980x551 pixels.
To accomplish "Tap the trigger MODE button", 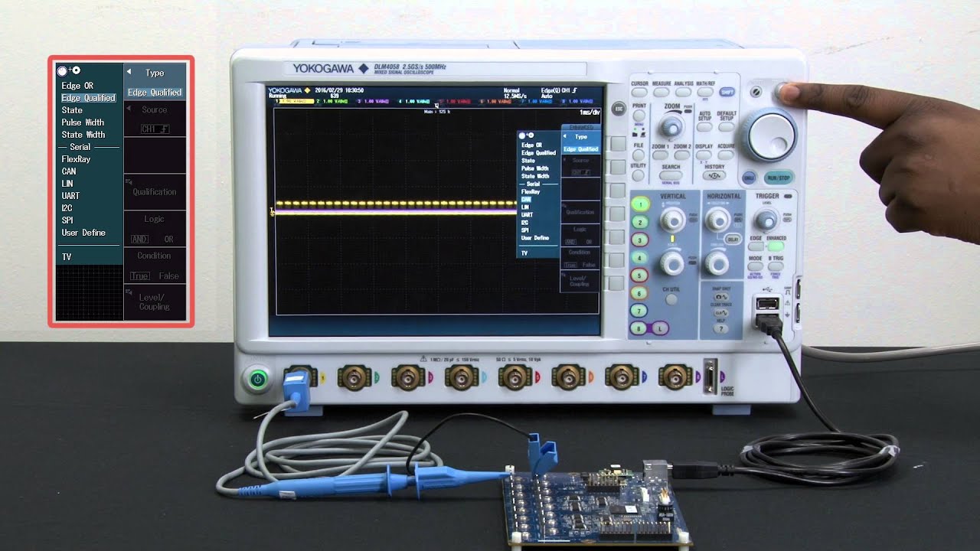I will pyautogui.click(x=755, y=266).
